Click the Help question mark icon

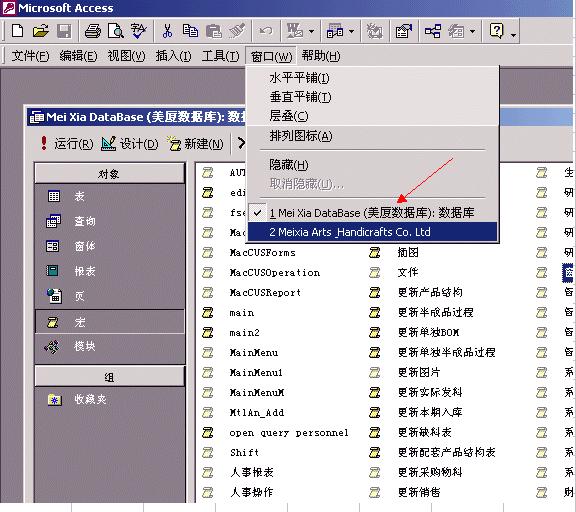point(496,31)
